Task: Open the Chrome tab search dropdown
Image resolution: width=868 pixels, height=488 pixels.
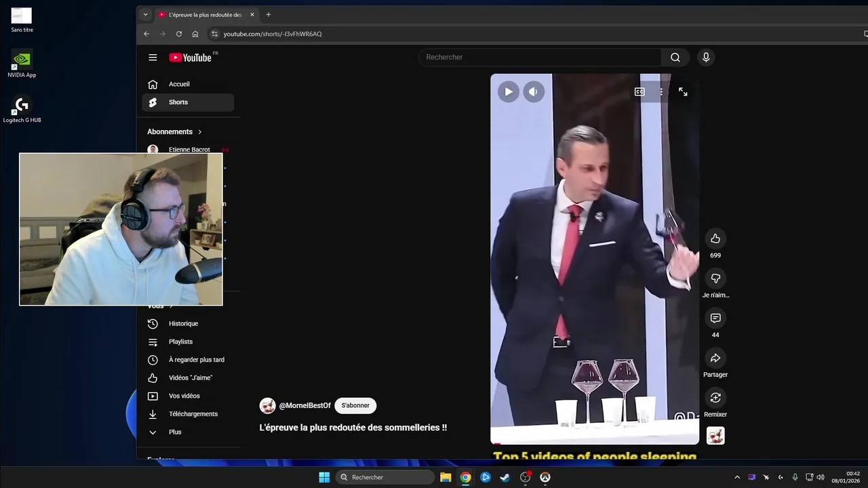Action: [x=145, y=14]
